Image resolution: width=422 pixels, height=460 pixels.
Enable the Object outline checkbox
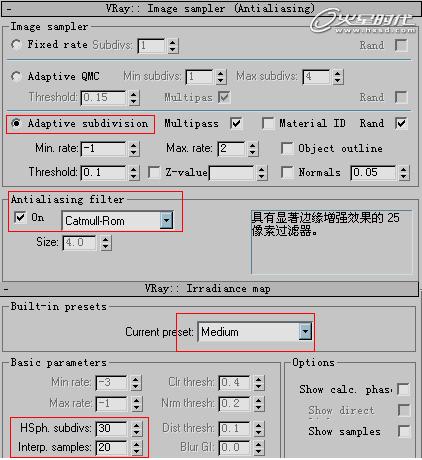coord(287,148)
